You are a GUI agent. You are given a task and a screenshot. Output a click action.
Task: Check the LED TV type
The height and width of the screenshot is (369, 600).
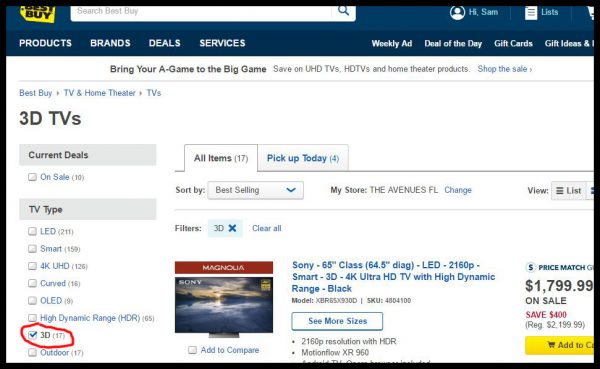coord(32,231)
